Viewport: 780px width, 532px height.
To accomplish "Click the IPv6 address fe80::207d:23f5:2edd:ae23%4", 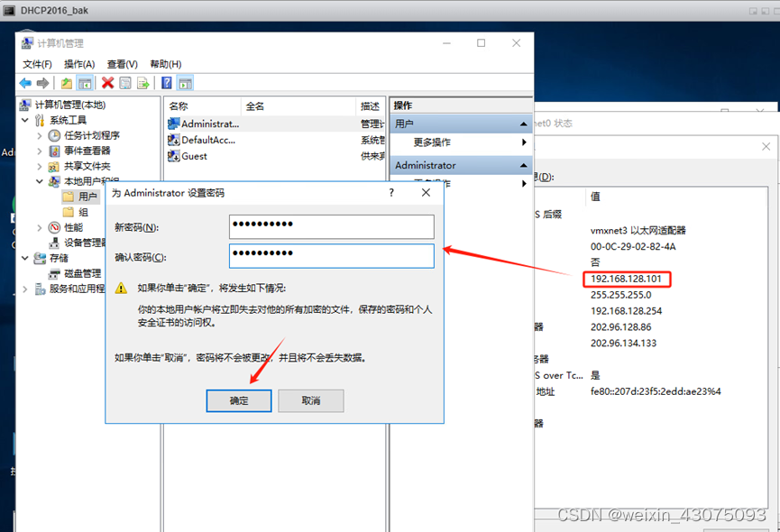I will click(x=656, y=391).
